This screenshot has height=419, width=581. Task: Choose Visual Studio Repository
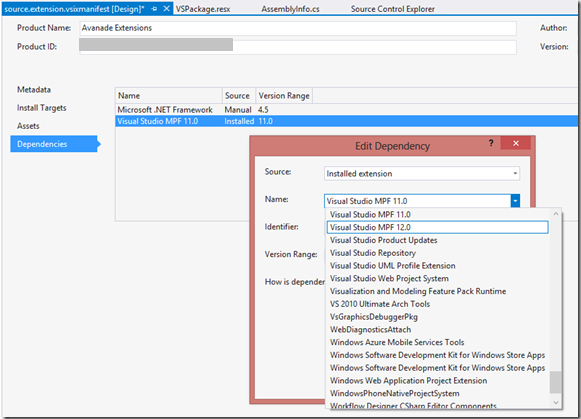point(438,253)
